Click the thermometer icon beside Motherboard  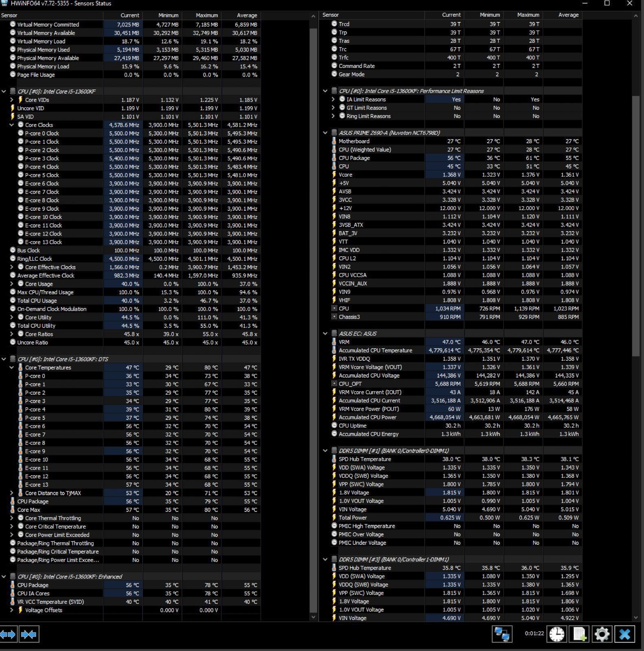tap(334, 141)
